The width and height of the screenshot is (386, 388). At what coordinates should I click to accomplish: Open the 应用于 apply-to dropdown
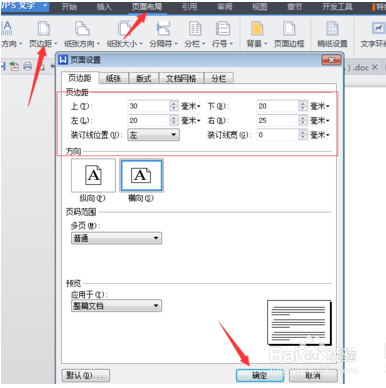pyautogui.click(x=116, y=306)
